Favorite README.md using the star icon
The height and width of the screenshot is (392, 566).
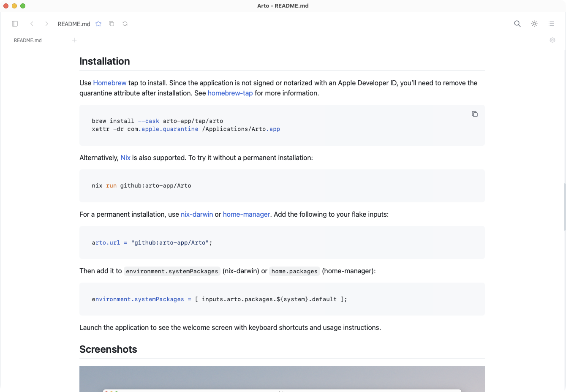(x=98, y=24)
